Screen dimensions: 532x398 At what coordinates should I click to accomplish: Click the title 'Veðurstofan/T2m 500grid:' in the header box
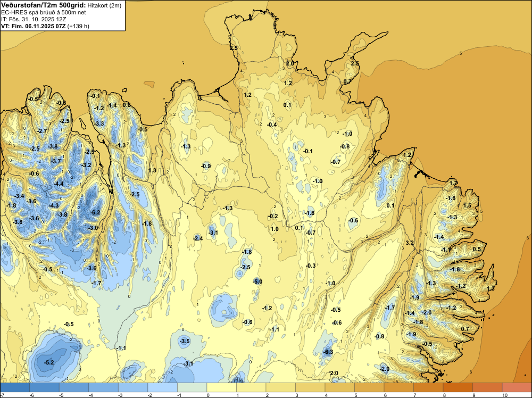tap(43, 5)
